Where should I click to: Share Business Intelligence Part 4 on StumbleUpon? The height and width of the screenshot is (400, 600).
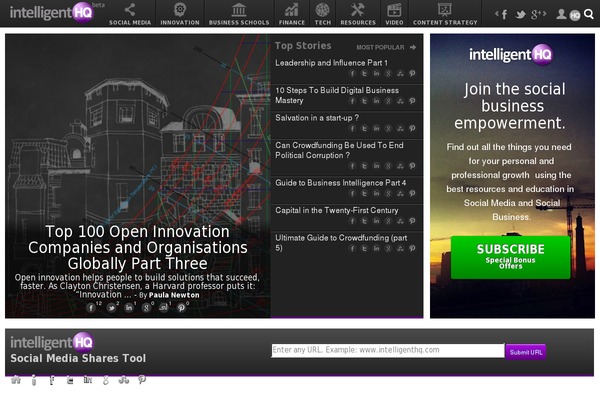point(400,194)
